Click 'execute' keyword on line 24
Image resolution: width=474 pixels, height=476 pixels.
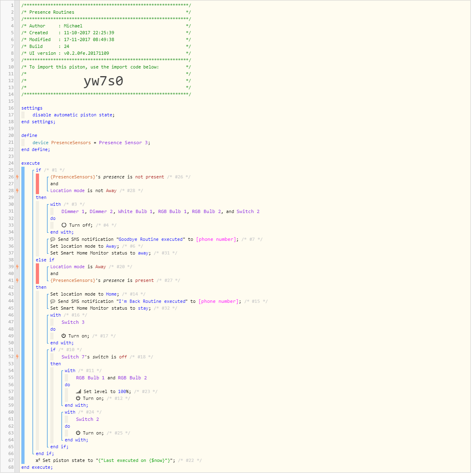(30, 164)
